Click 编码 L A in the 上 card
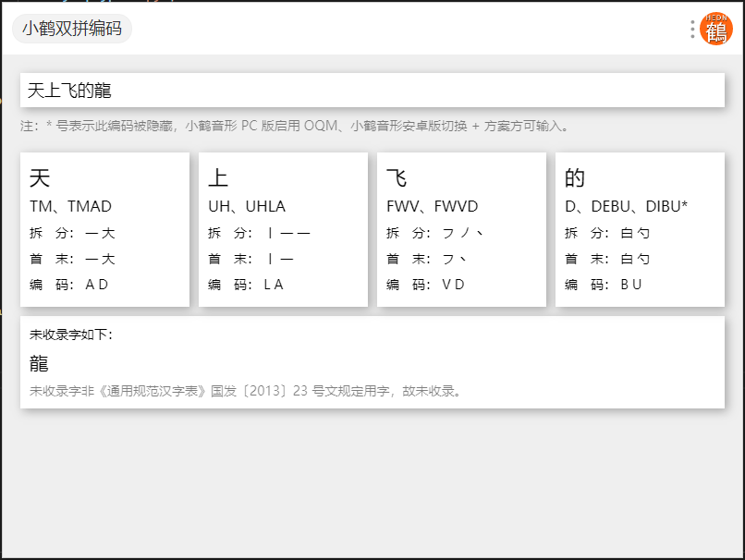 click(x=246, y=285)
